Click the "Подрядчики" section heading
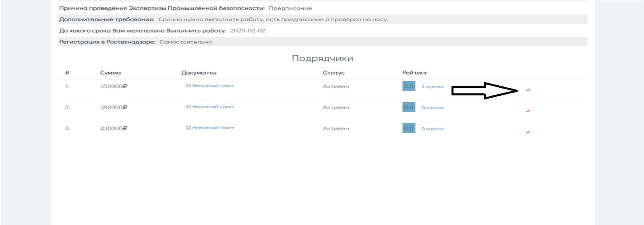This screenshot has width=644, height=225. coord(322,58)
